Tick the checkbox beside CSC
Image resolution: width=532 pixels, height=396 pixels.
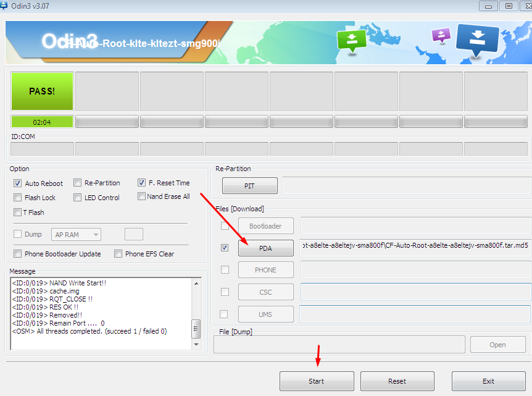point(225,292)
